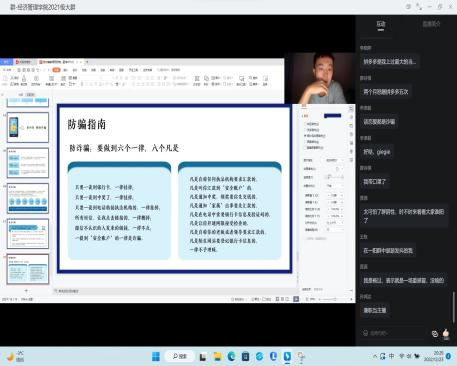Image resolution: width=457 pixels, height=366 pixels.
Task: Click the notes area below the slide
Action: pyautogui.click(x=175, y=291)
